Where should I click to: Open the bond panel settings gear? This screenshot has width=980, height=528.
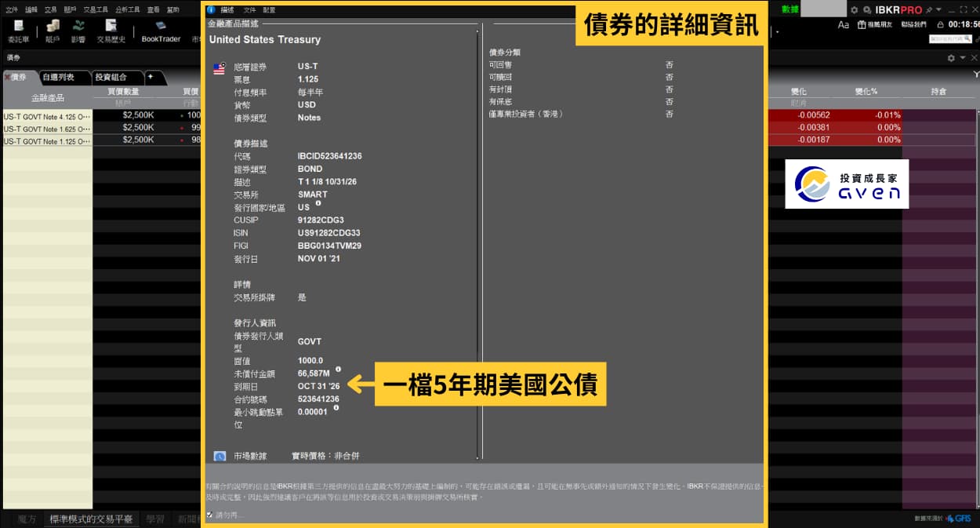[951, 58]
